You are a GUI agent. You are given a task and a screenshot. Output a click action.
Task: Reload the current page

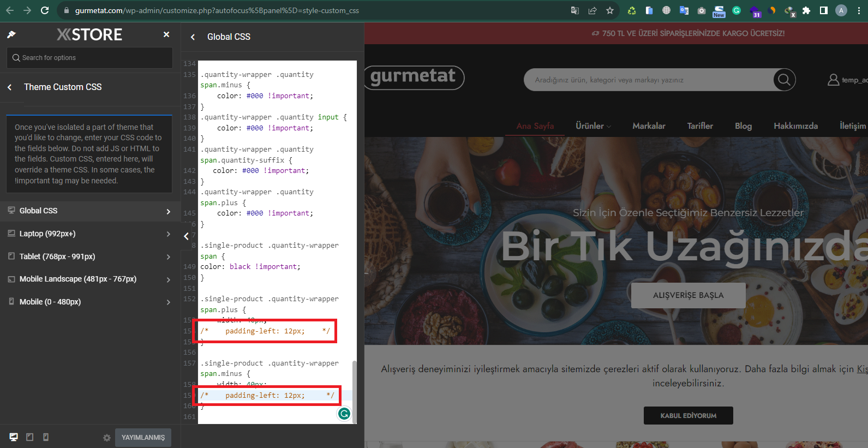pyautogui.click(x=45, y=10)
